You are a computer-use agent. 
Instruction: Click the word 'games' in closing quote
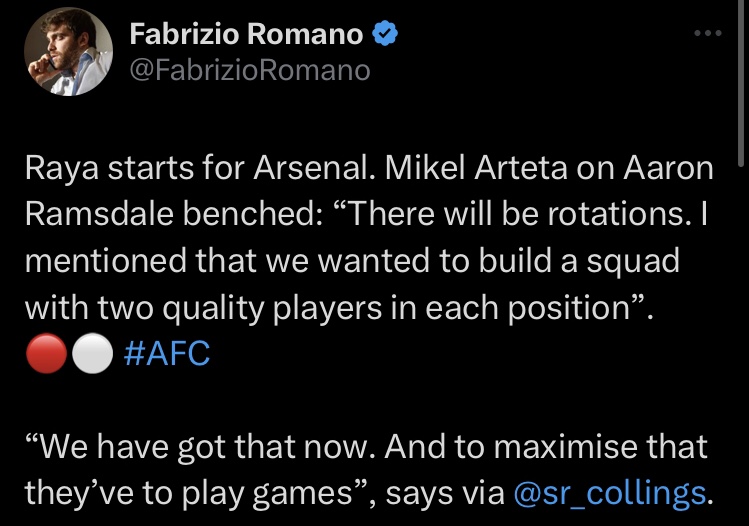point(302,494)
